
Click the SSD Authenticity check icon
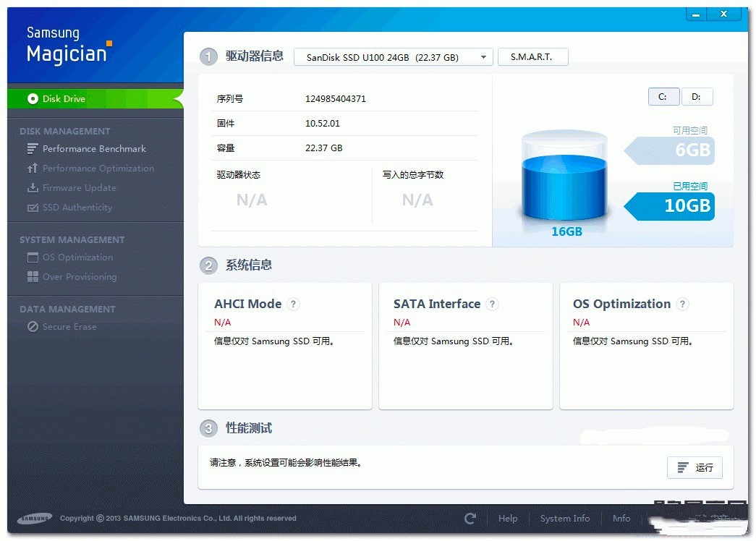[33, 208]
